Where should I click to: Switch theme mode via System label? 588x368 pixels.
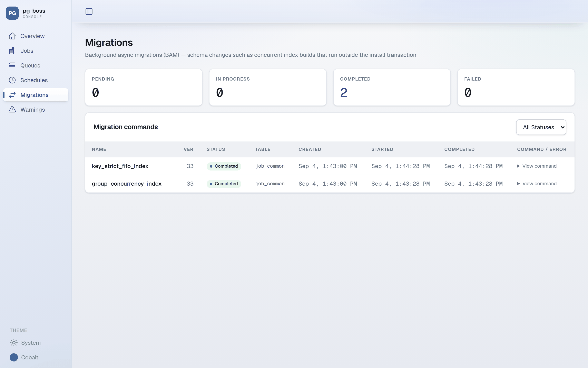pos(31,343)
